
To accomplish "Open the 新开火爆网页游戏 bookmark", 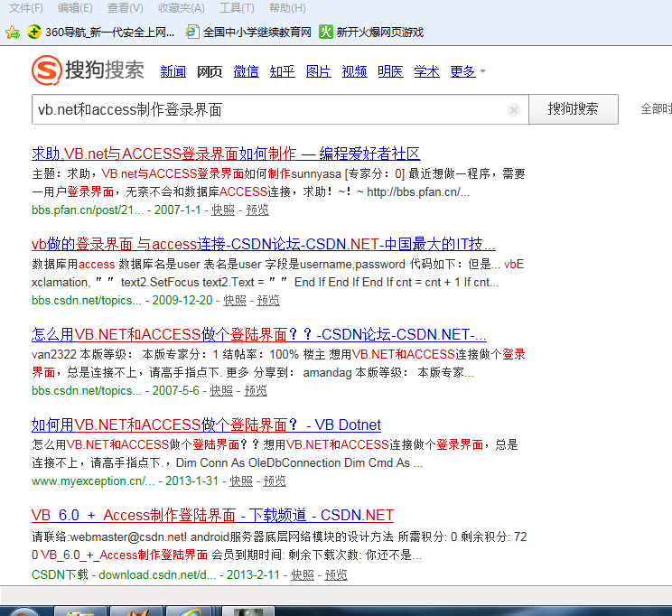I will 371,33.
